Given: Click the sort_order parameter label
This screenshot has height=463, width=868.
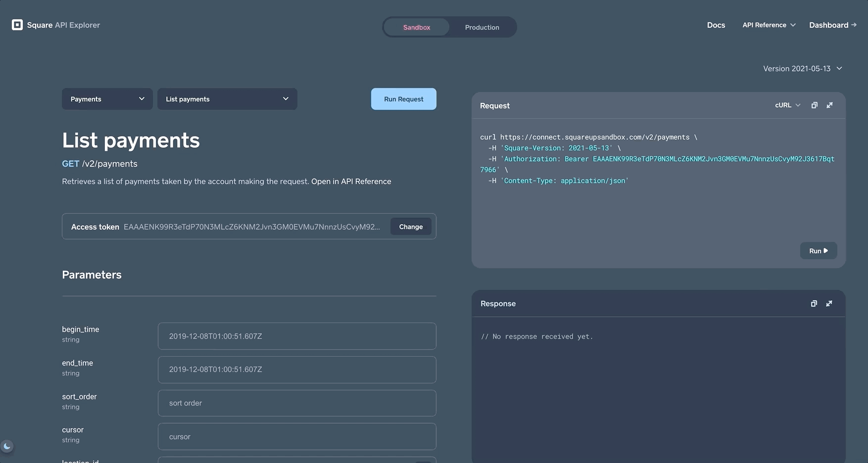Looking at the screenshot, I should coord(79,397).
